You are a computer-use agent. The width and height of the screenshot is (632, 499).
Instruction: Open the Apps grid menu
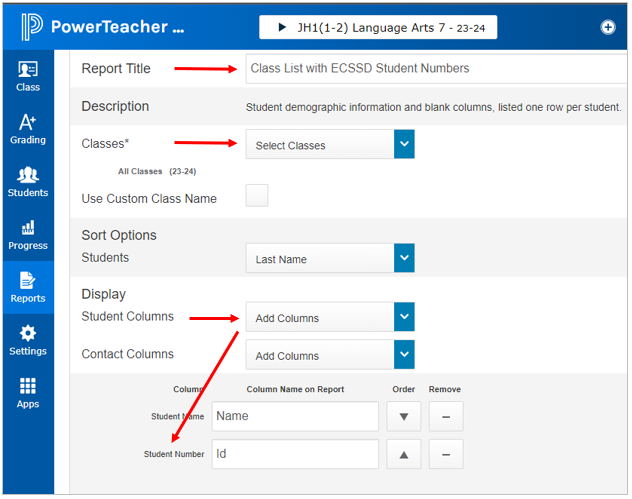(28, 393)
